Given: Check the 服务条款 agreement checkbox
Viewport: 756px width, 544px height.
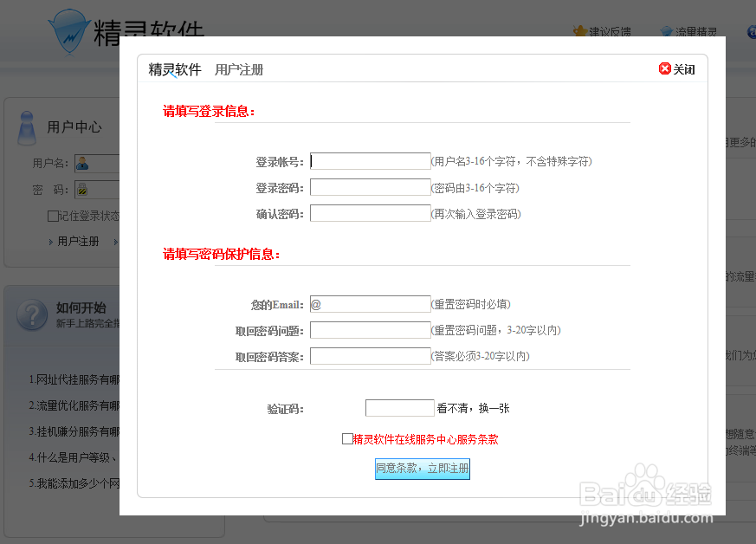Looking at the screenshot, I should point(348,439).
